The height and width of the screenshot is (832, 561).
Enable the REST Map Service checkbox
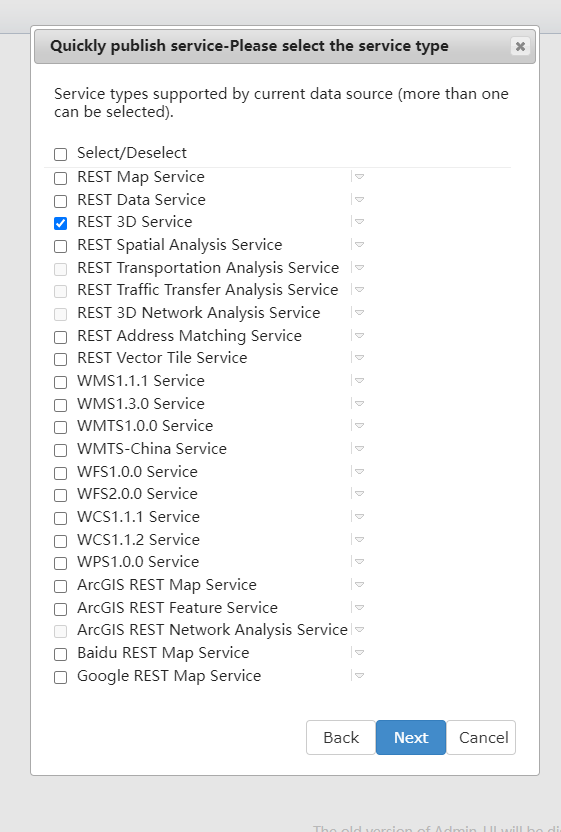61,178
